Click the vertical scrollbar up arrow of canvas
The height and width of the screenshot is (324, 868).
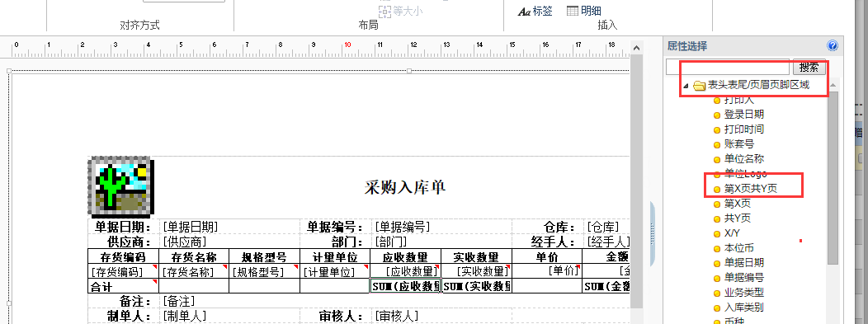coord(636,48)
